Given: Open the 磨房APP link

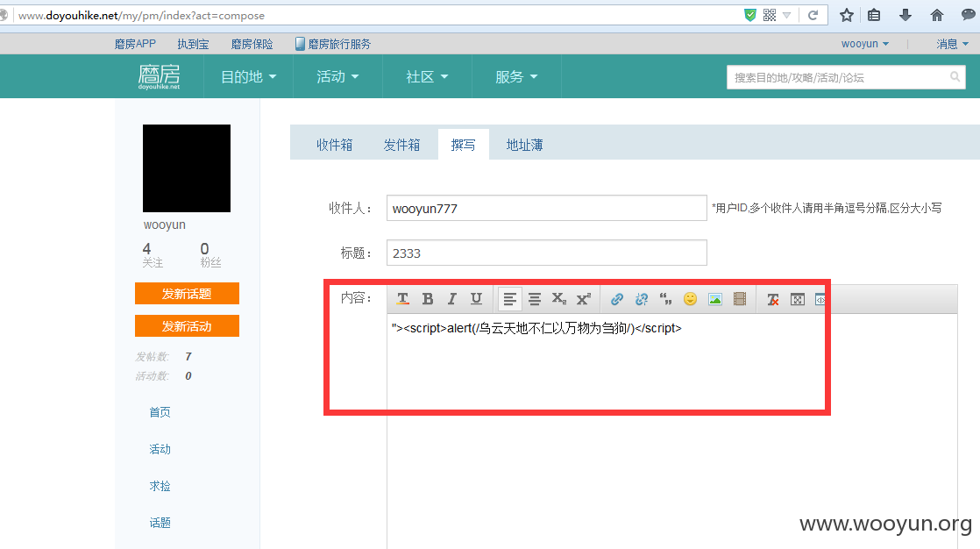Looking at the screenshot, I should (135, 44).
